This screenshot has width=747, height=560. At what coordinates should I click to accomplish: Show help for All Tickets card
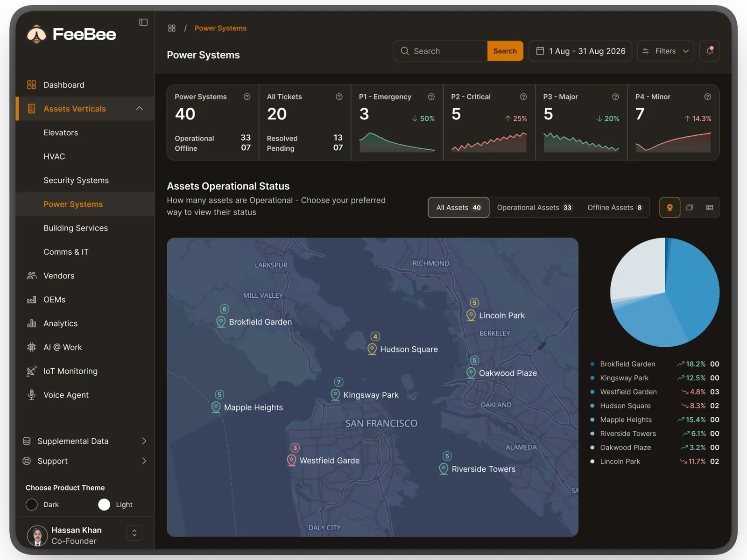(339, 97)
